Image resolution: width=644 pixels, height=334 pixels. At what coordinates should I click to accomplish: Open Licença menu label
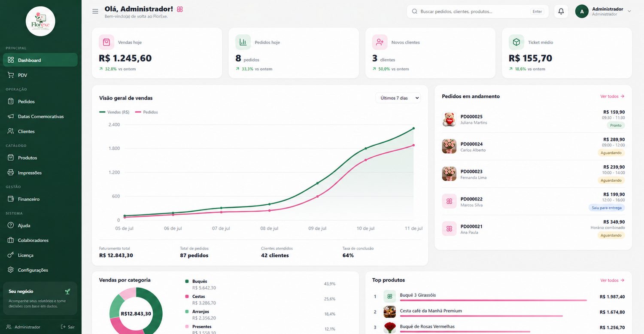25,255
